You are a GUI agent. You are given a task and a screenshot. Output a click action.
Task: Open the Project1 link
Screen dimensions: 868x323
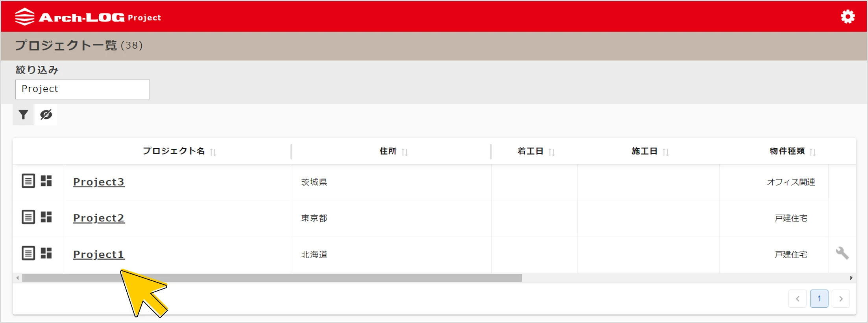tap(99, 255)
